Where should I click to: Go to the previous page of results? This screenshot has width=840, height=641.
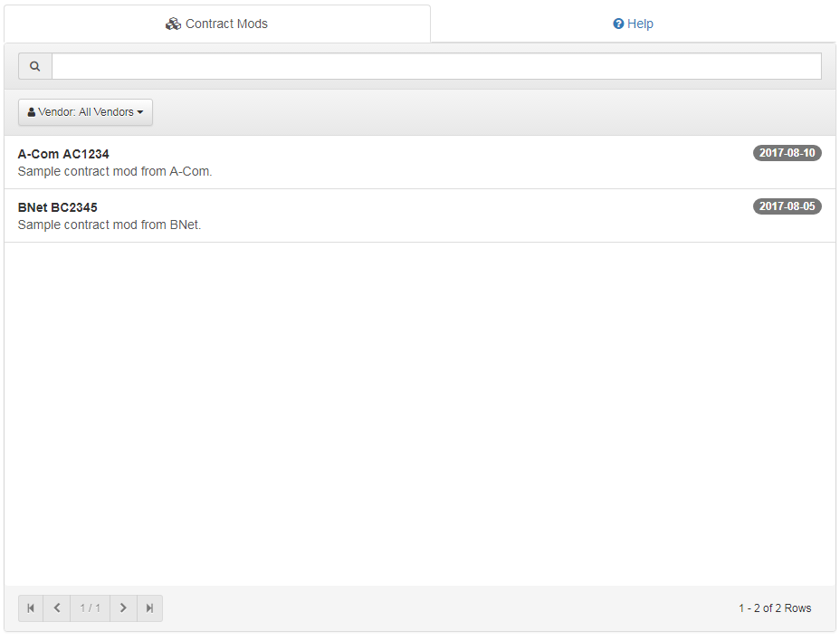(x=57, y=608)
